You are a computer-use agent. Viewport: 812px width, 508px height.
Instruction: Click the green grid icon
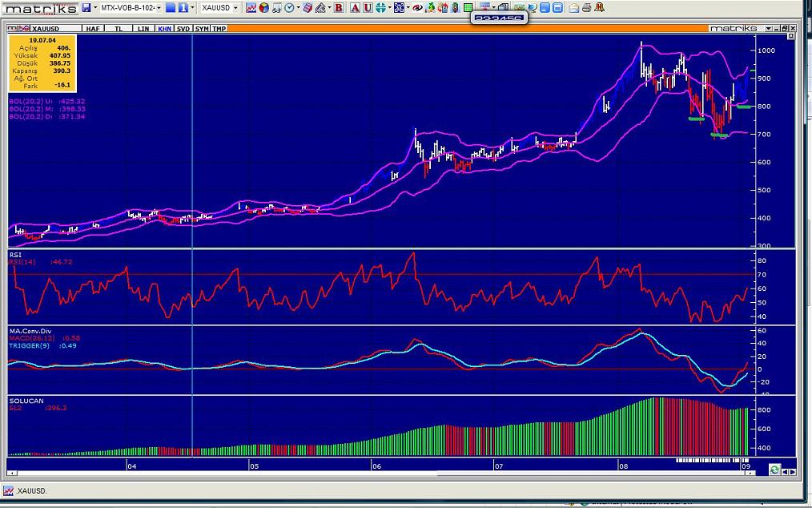click(x=468, y=8)
